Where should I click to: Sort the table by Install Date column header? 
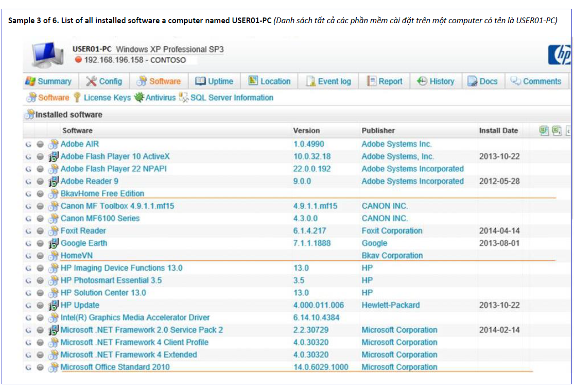(x=498, y=131)
